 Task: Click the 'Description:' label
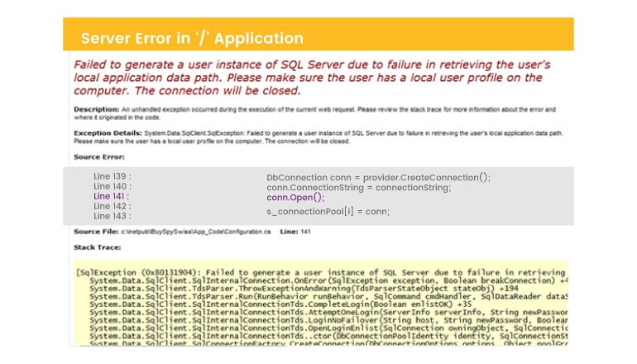pos(96,109)
